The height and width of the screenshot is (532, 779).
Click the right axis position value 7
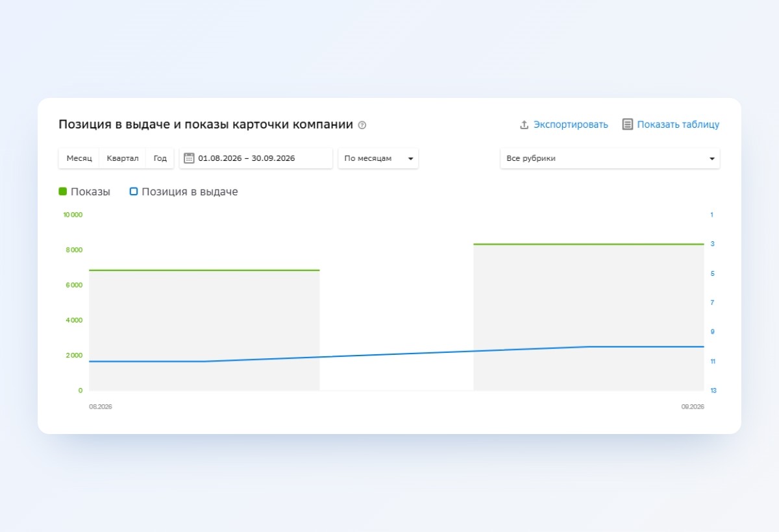coord(713,303)
